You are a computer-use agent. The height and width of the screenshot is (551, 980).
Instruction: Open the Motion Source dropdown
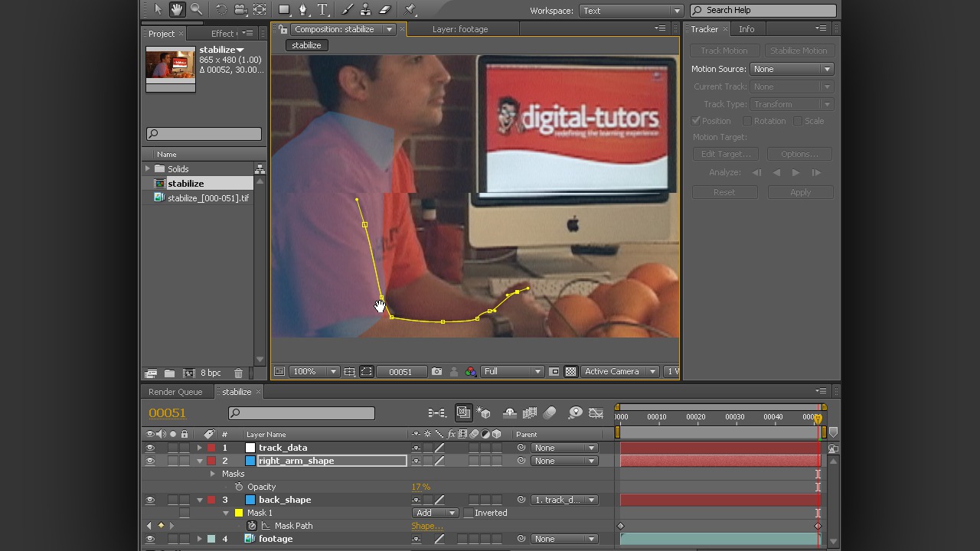(x=791, y=69)
